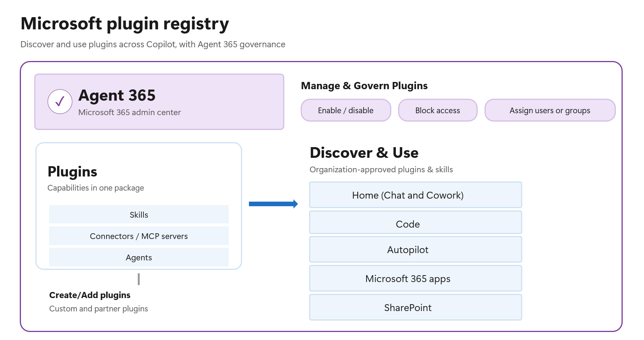This screenshot has height=340, width=644.
Task: Click Microsoft 365 admin center text
Action: point(129,112)
